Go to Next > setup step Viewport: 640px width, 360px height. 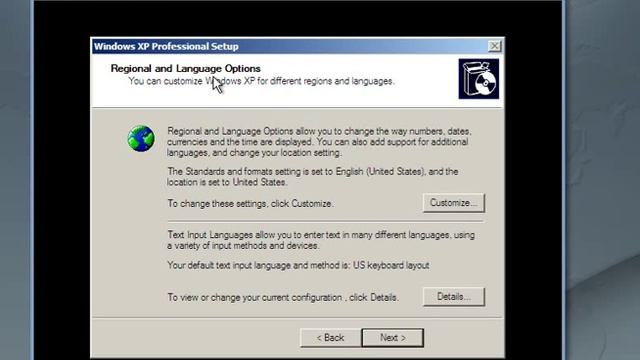[393, 338]
